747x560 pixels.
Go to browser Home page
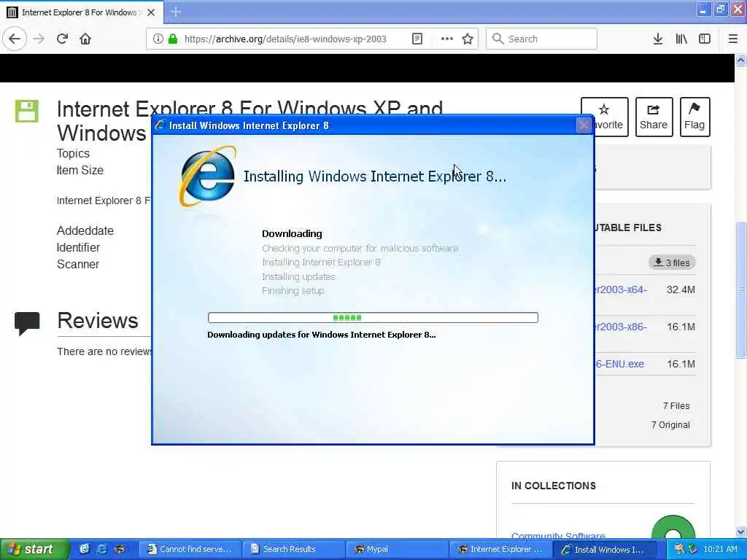pos(85,39)
